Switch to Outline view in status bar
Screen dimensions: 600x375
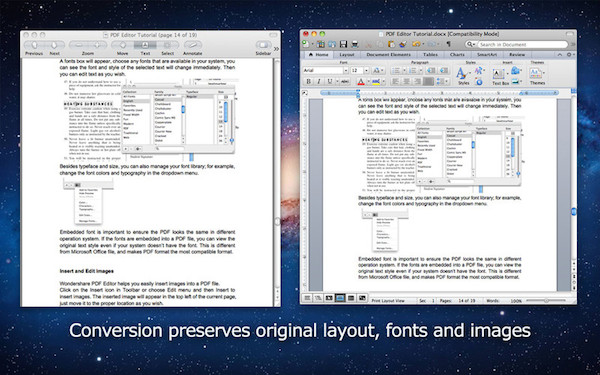click(318, 298)
